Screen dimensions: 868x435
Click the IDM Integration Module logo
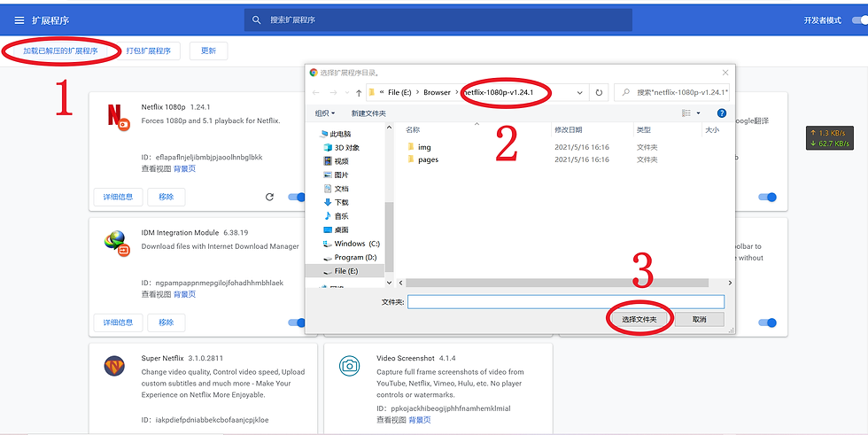[x=117, y=244]
